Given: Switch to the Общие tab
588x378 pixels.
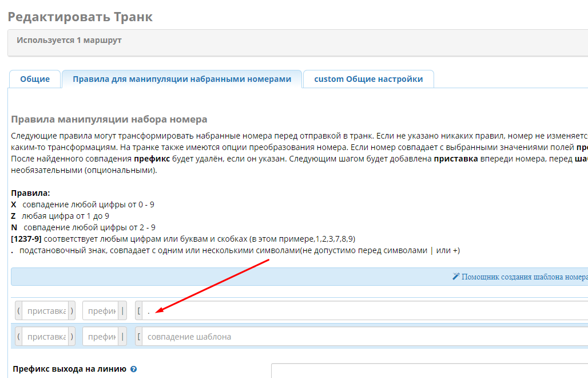Looking at the screenshot, I should 35,79.
